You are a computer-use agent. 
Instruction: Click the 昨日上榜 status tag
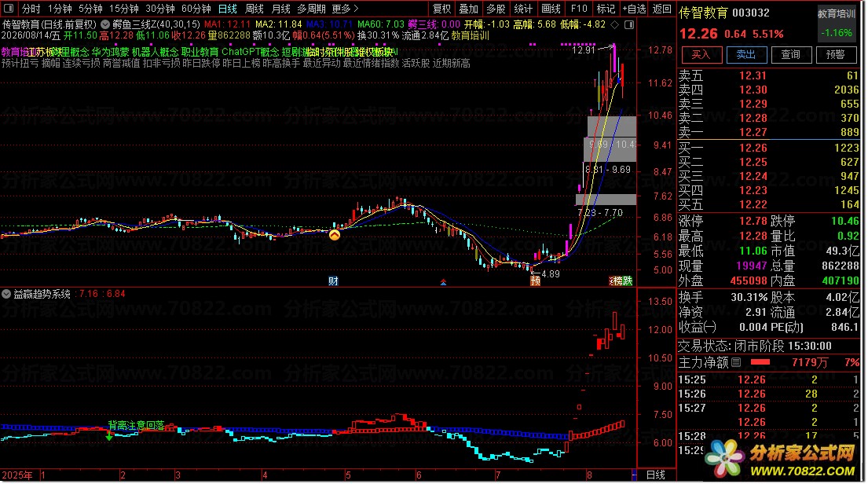tap(241, 63)
